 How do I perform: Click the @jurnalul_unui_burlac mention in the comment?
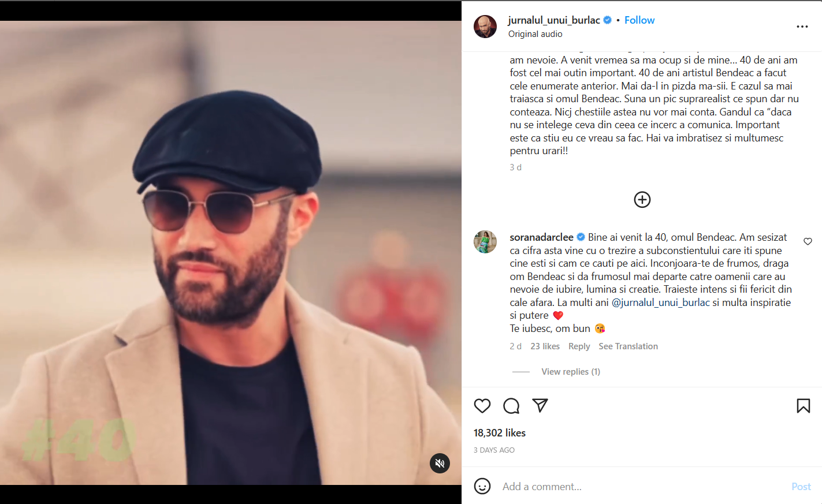(x=660, y=303)
